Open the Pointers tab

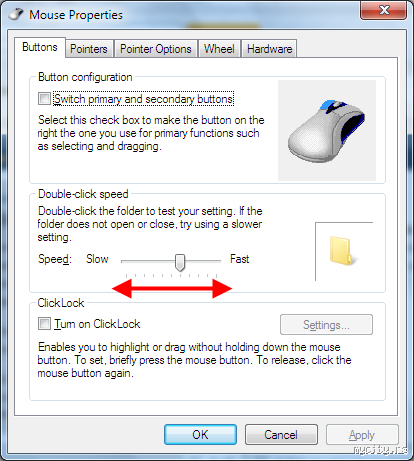coord(89,49)
